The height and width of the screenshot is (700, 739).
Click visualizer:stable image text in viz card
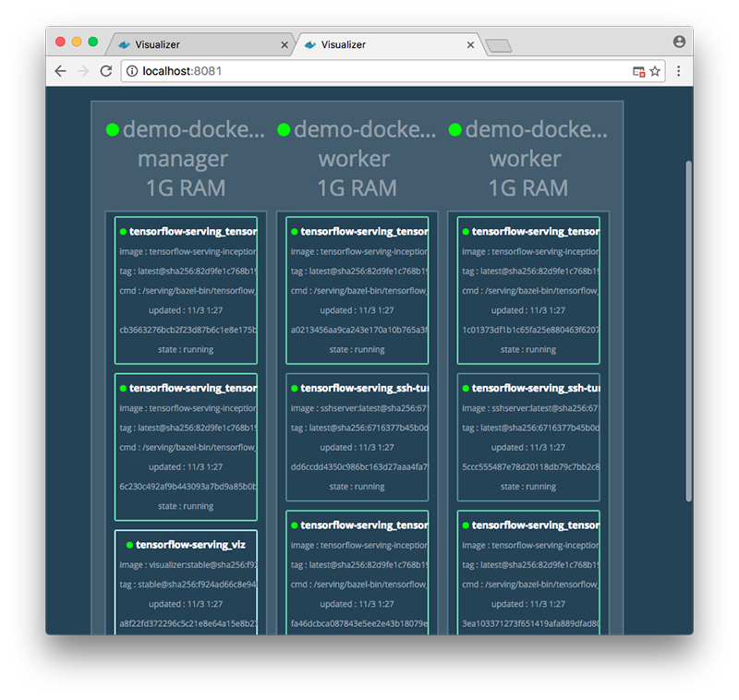pyautogui.click(x=188, y=565)
